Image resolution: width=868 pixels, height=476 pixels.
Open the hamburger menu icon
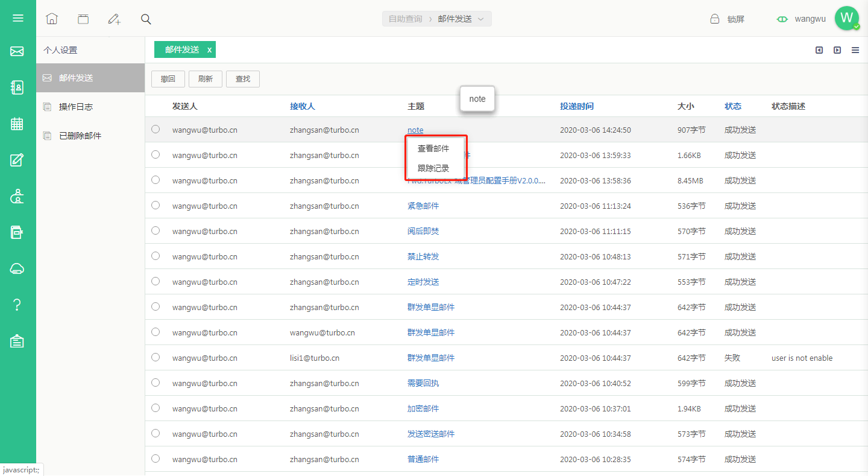tap(17, 18)
